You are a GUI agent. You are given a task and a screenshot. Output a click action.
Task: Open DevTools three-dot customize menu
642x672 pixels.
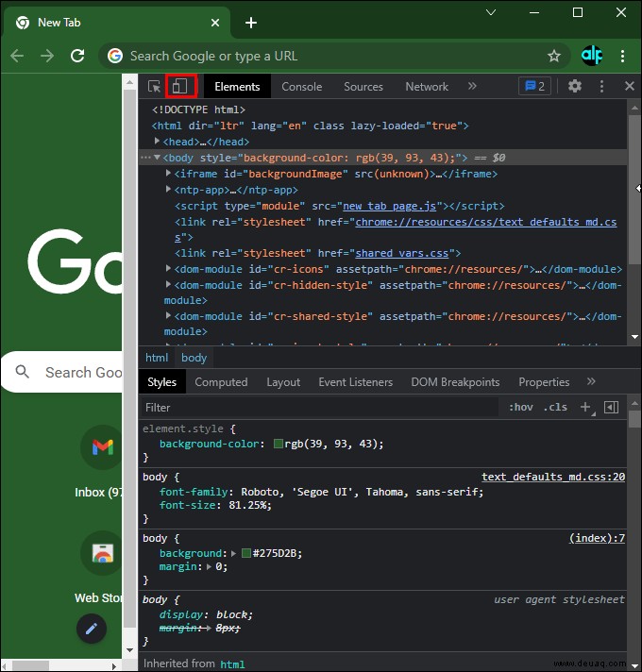click(x=601, y=86)
